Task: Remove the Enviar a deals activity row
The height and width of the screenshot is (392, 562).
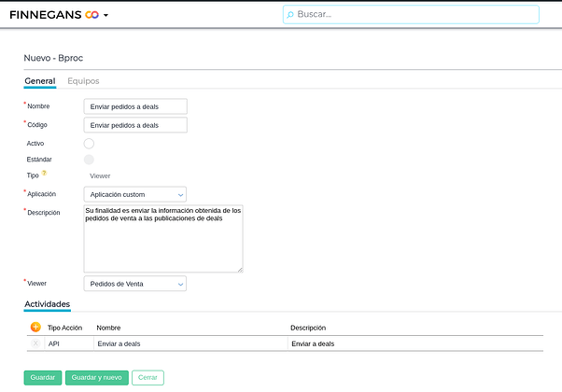Action: [x=35, y=343]
